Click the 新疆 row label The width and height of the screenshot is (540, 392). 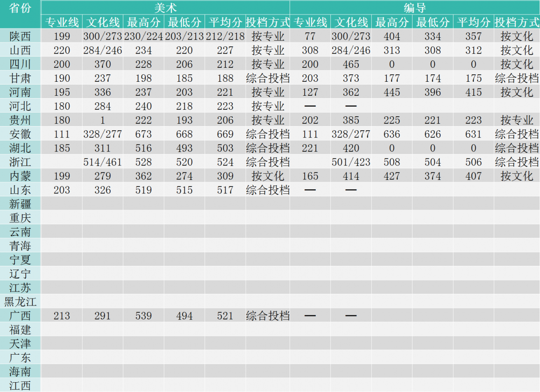[20, 204]
